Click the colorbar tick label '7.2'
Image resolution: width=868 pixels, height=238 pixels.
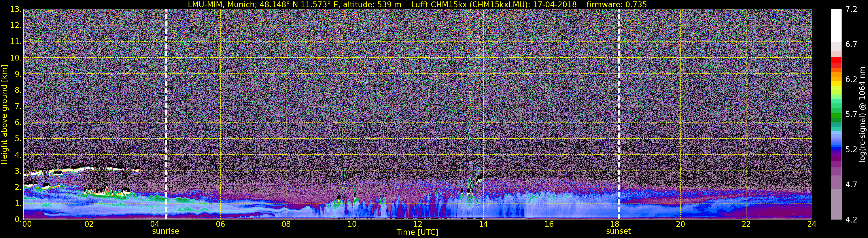point(851,10)
